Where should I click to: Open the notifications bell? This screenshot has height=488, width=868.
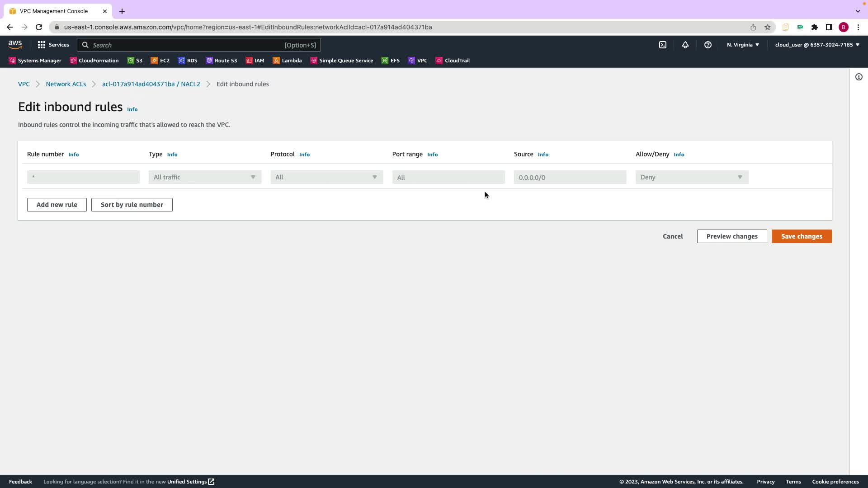[x=685, y=45]
